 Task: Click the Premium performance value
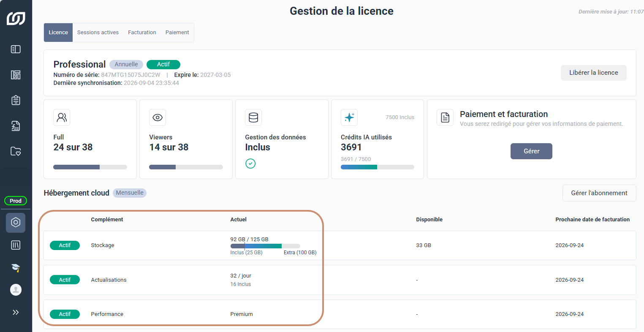tap(242, 314)
